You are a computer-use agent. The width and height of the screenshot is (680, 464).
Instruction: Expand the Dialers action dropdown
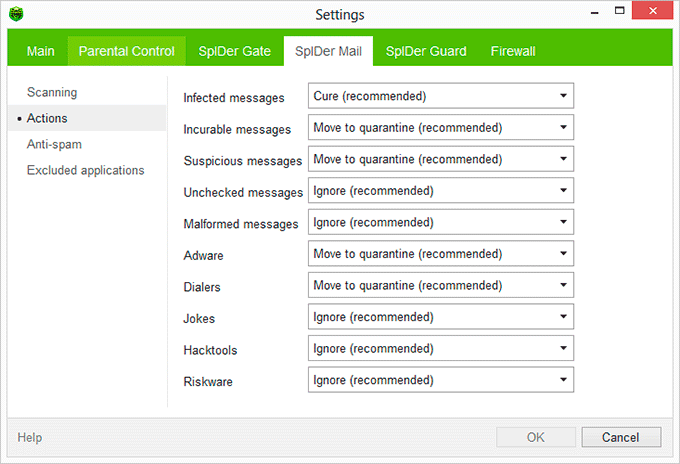coord(441,285)
